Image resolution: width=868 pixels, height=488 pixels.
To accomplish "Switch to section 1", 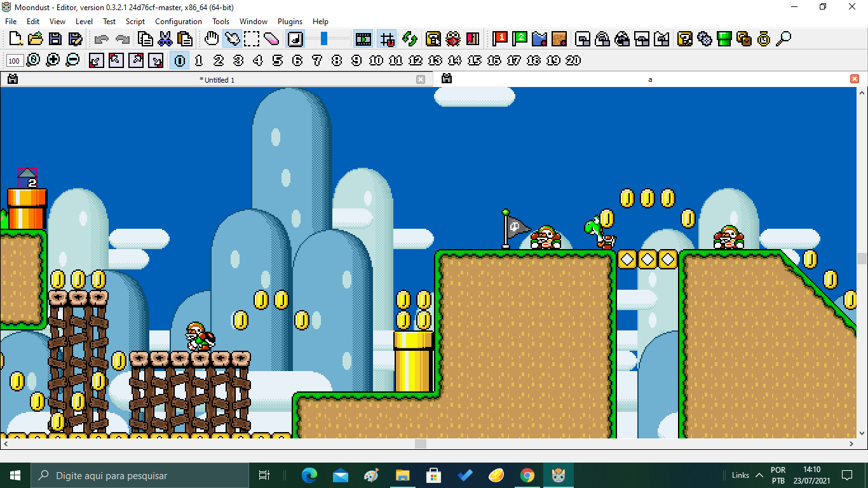I will [199, 60].
